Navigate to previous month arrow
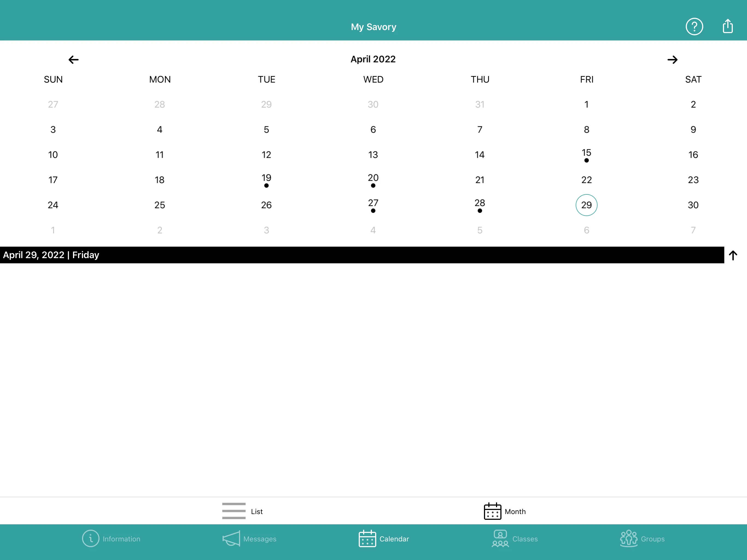 [74, 59]
